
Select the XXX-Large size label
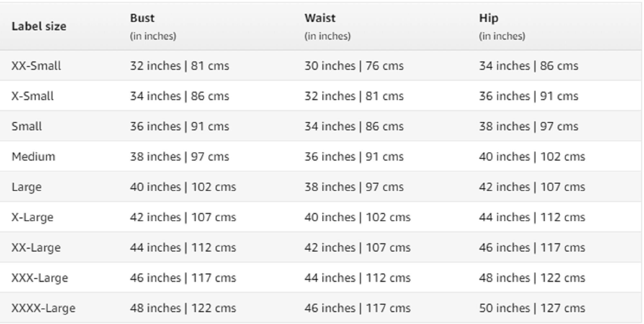pyautogui.click(x=40, y=278)
